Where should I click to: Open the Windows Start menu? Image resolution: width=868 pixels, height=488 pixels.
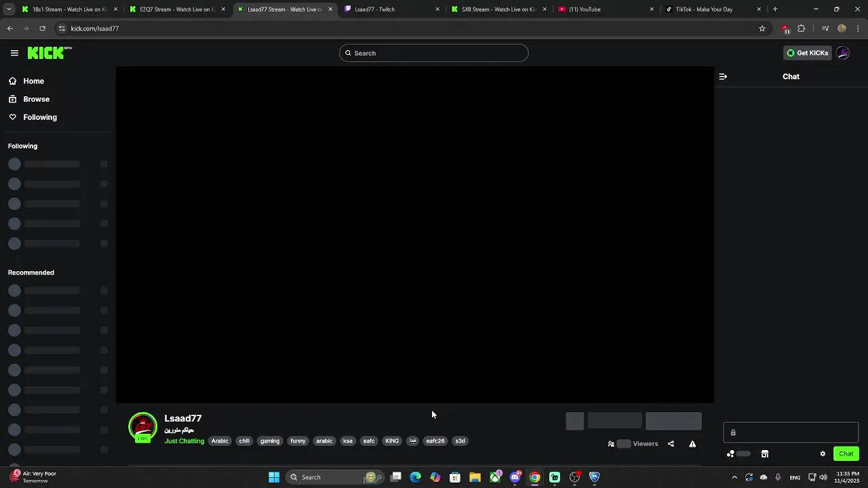coord(274,477)
